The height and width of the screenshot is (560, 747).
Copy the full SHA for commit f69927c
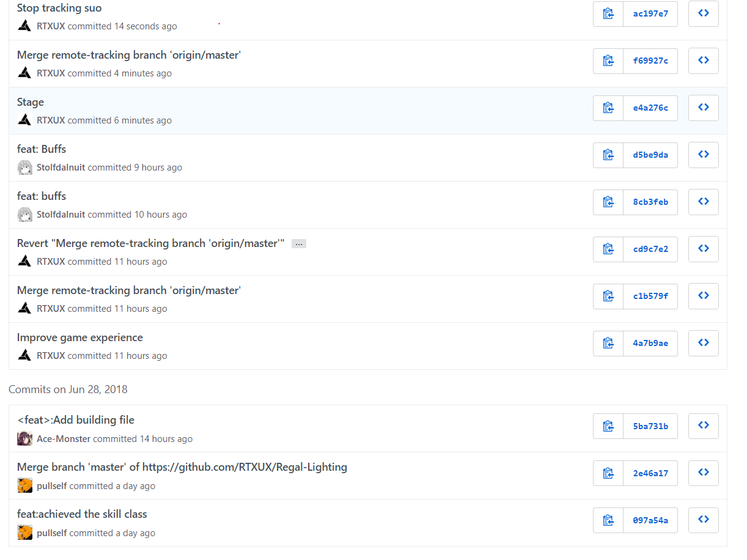click(608, 61)
